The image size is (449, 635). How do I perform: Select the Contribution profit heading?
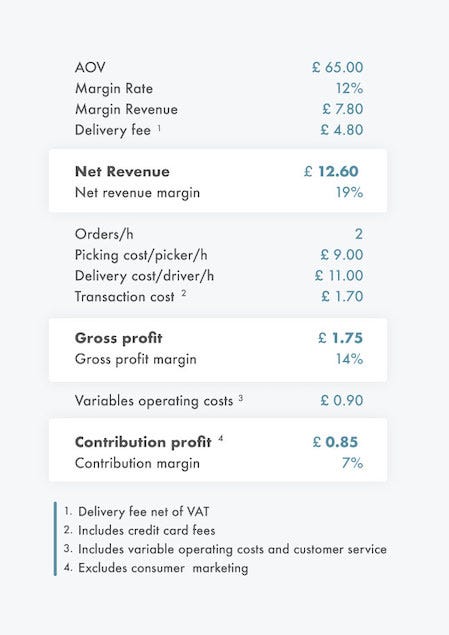tap(143, 442)
